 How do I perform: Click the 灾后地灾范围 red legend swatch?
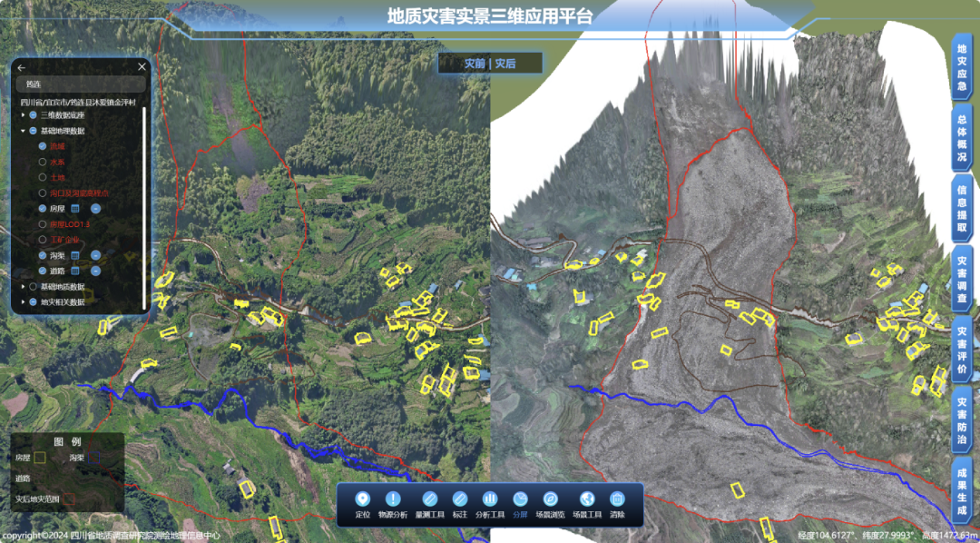69,499
